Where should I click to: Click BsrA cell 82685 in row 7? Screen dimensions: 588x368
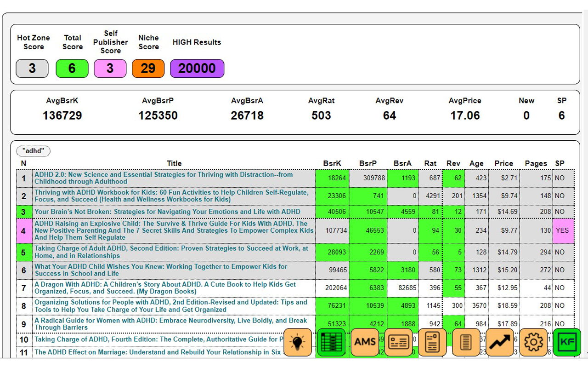tap(402, 288)
